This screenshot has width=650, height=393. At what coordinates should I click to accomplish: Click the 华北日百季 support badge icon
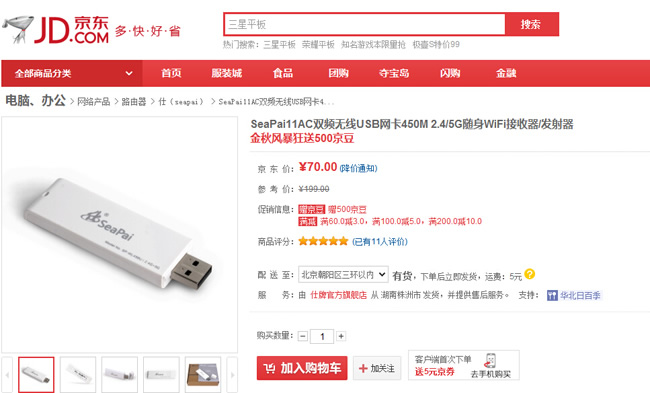click(552, 295)
